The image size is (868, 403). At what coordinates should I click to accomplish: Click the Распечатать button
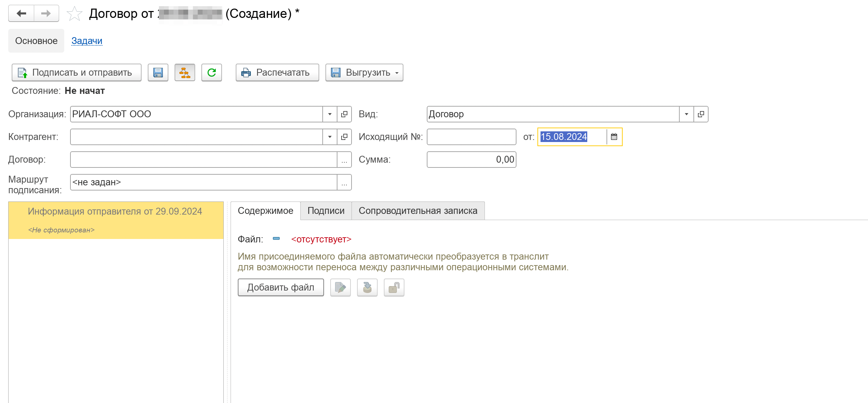point(277,73)
